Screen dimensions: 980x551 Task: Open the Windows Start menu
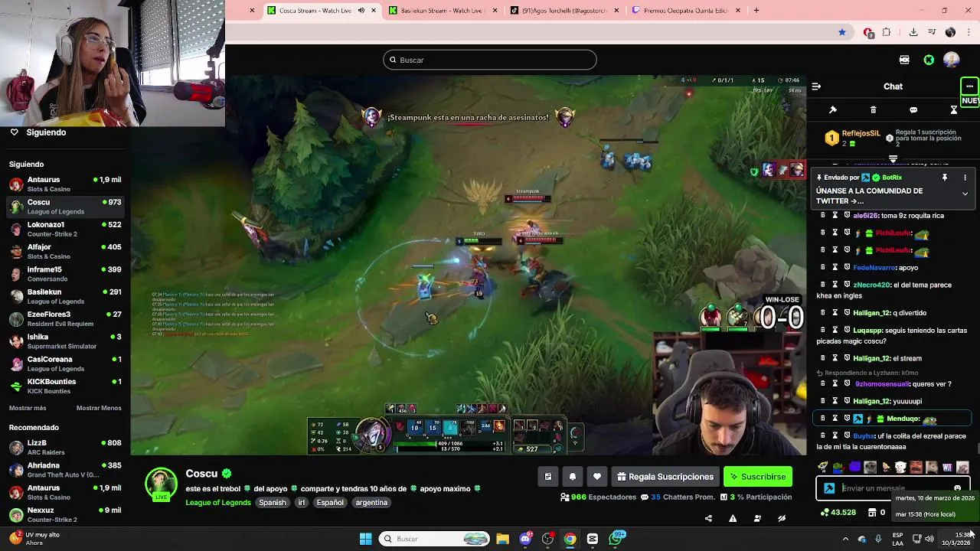pos(365,539)
